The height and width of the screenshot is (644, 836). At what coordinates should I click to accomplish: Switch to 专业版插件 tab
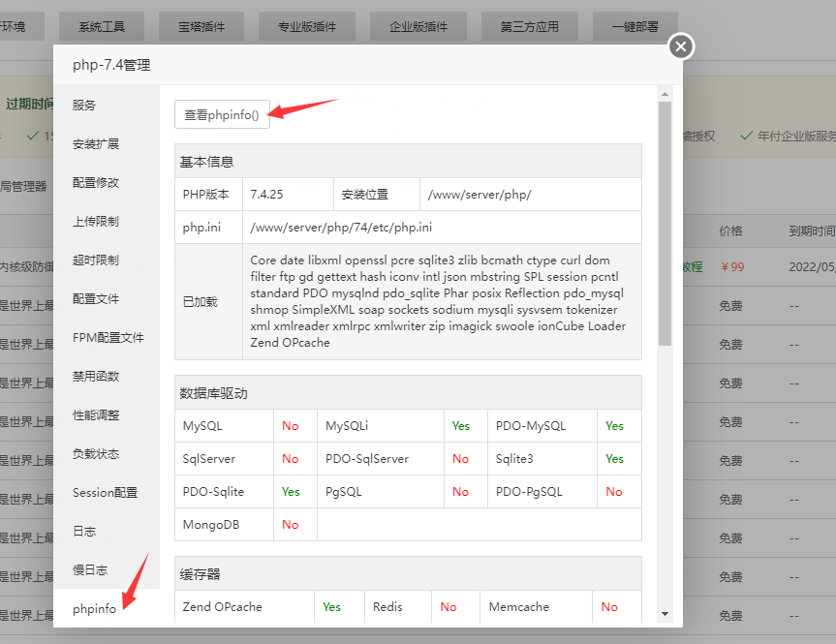tap(307, 26)
